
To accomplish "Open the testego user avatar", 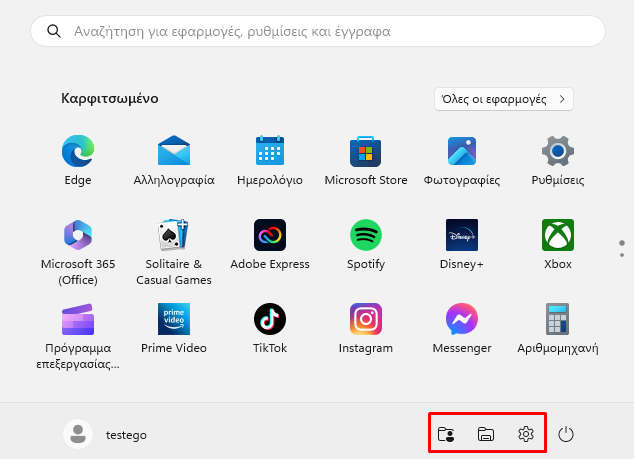I will (78, 434).
